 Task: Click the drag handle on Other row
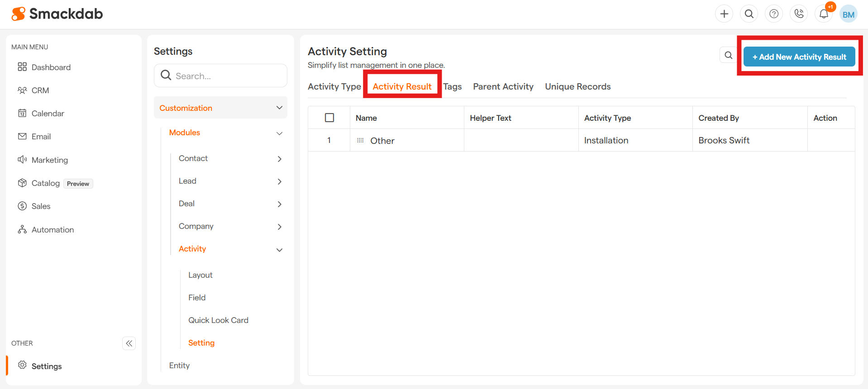click(360, 141)
